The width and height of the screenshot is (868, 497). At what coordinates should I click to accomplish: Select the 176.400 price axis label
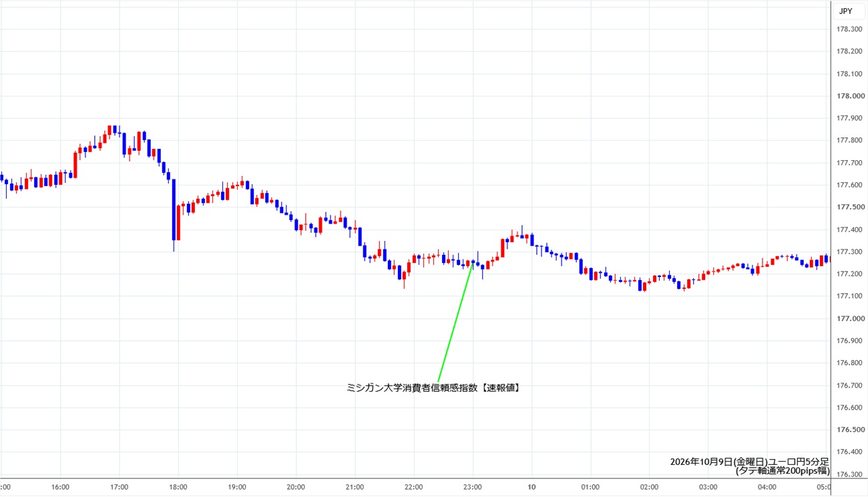pos(848,452)
